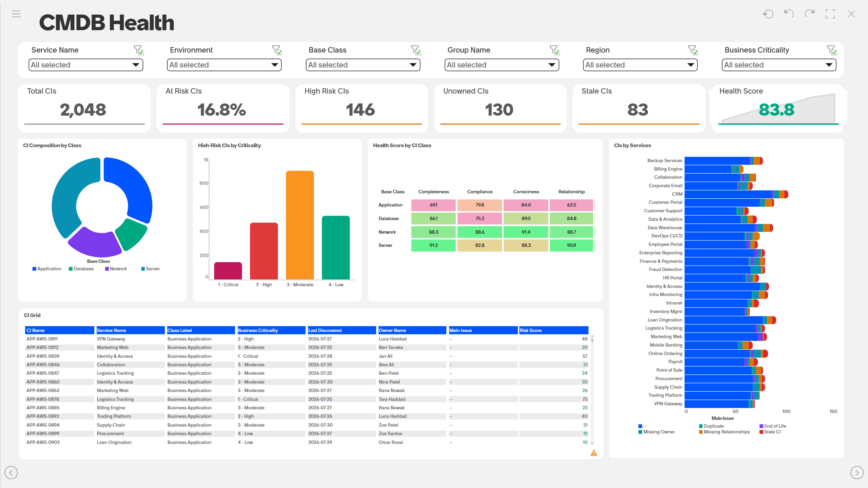This screenshot has width=868, height=488.
Task: Click the orange 3 - Moderate bar
Action: point(300,225)
